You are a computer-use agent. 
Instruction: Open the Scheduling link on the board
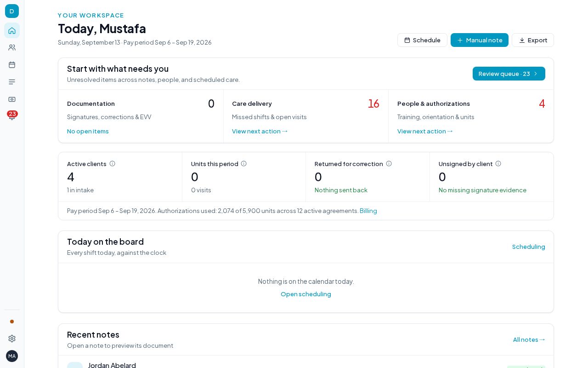tap(529, 247)
